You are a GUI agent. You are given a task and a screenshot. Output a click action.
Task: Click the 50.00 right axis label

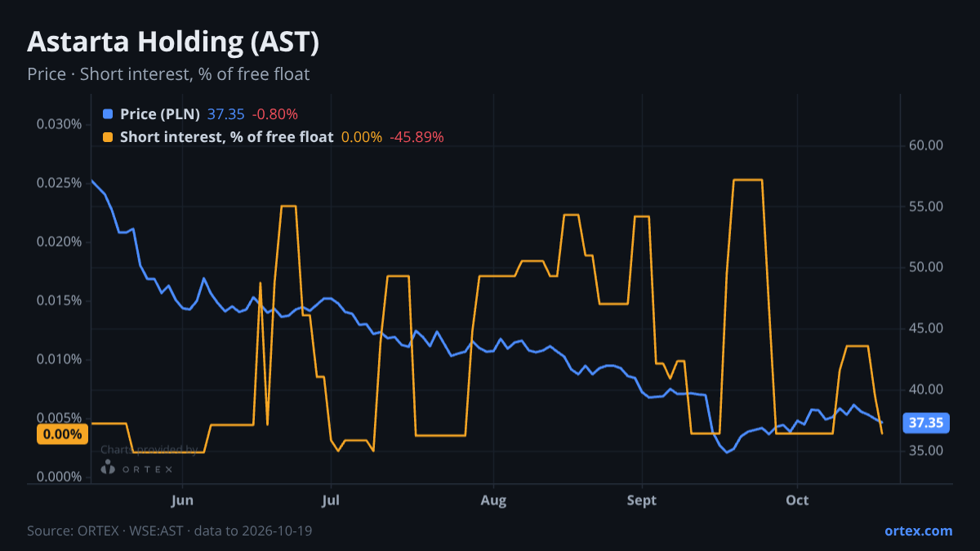click(x=926, y=268)
